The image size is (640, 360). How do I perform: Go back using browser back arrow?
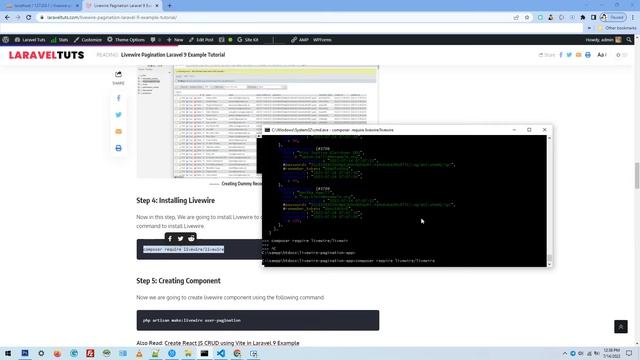point(7,18)
